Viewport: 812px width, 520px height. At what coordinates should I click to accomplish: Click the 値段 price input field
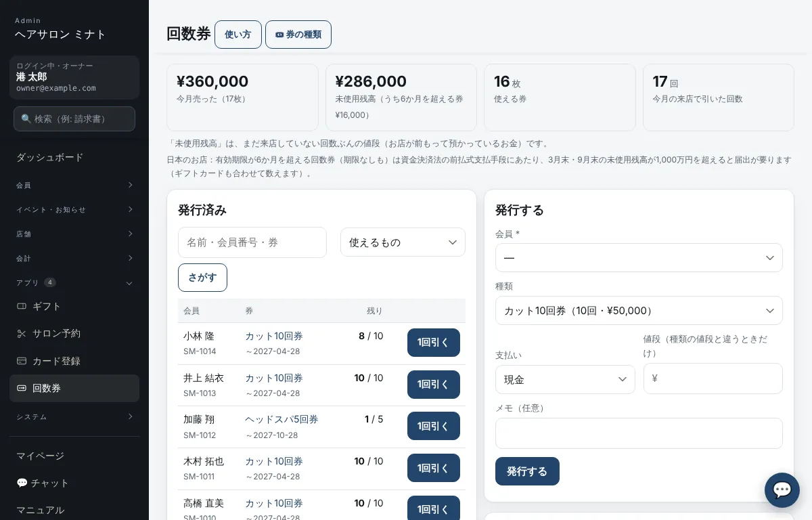pos(713,378)
